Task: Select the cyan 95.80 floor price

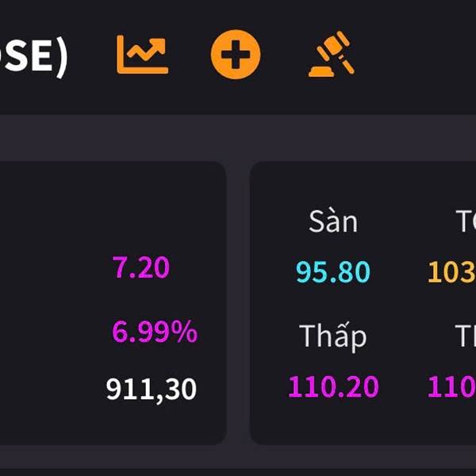Action: [x=333, y=273]
